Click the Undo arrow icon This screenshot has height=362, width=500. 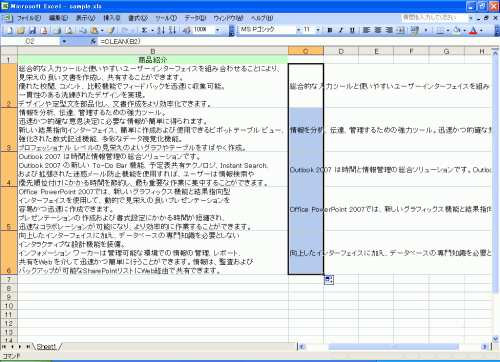(x=125, y=31)
